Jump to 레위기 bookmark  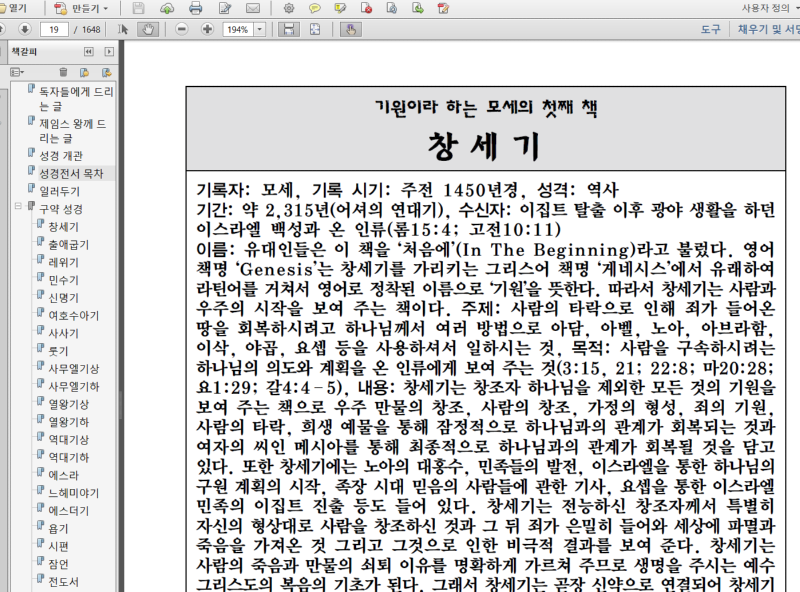pyautogui.click(x=63, y=262)
